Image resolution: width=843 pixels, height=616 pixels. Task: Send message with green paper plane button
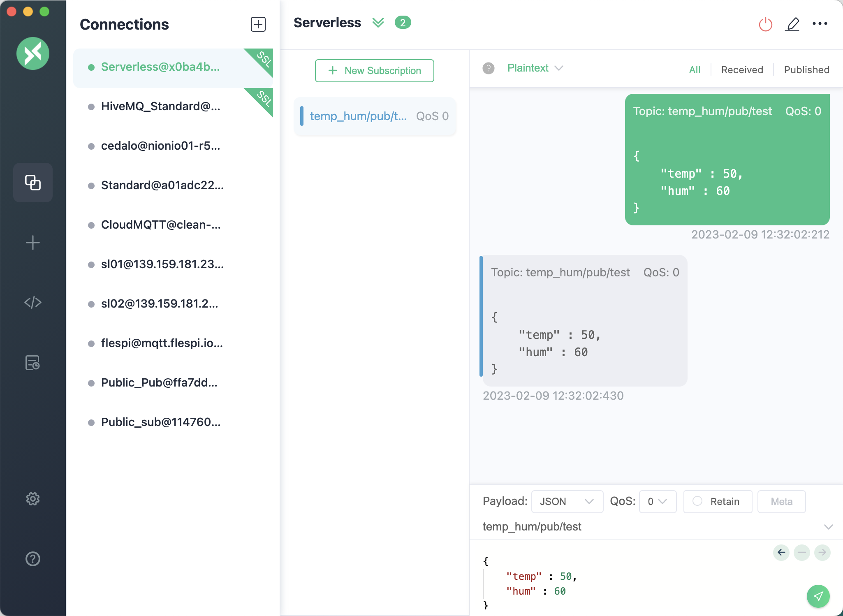(818, 596)
